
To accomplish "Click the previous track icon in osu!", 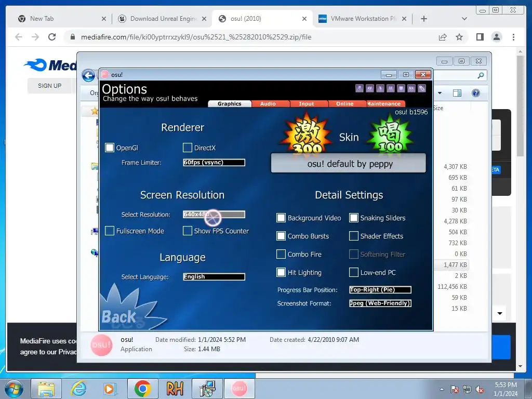I will pos(370,88).
